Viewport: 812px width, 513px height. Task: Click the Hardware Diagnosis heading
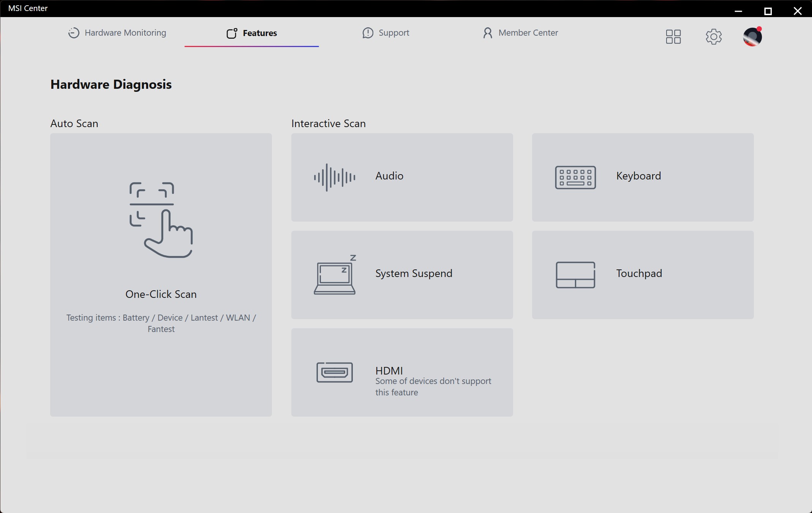[x=111, y=85]
